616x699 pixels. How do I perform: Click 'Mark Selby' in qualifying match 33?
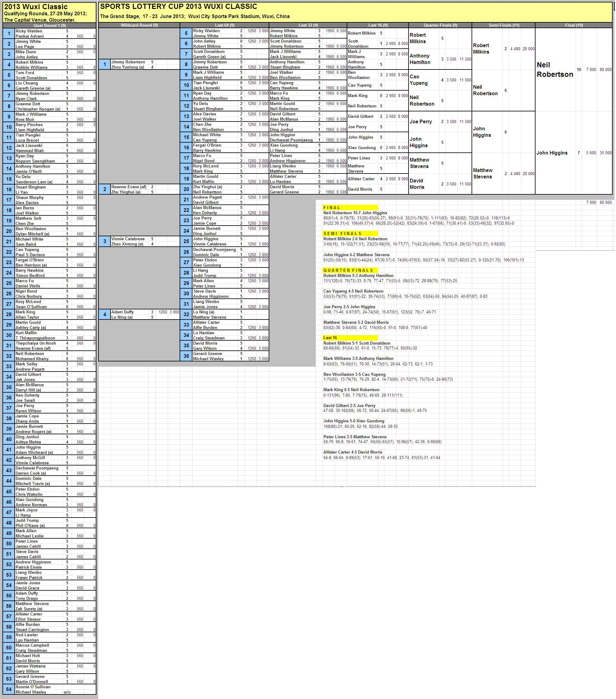pyautogui.click(x=26, y=364)
